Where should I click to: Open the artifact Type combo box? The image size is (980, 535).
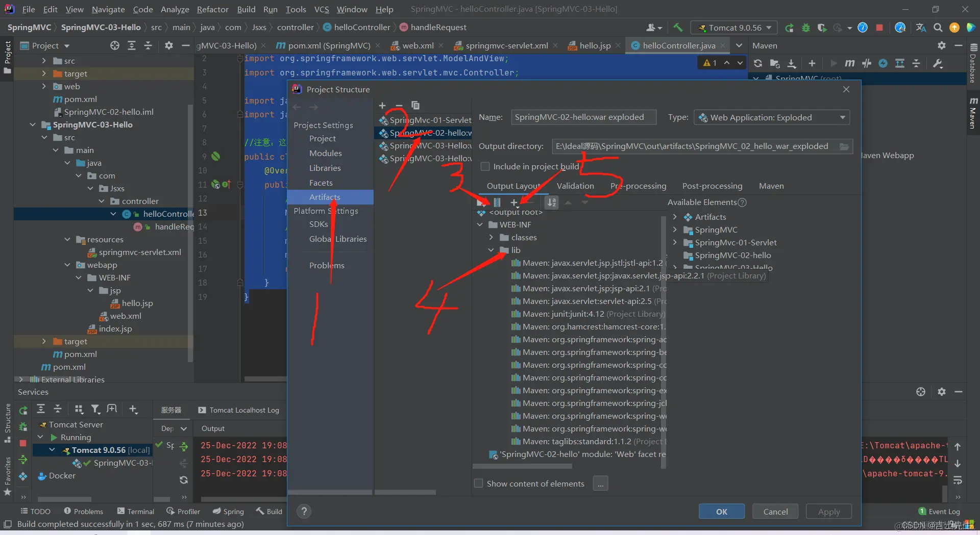tap(772, 117)
